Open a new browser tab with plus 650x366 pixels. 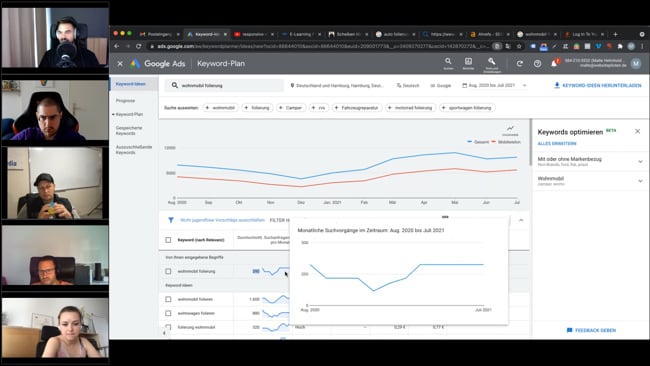coord(615,34)
